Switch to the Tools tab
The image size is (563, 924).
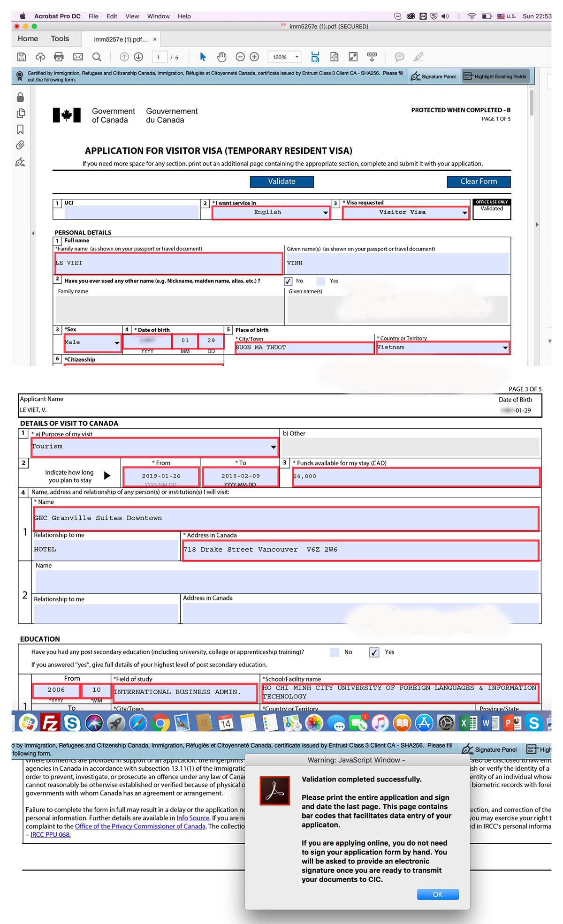point(60,39)
